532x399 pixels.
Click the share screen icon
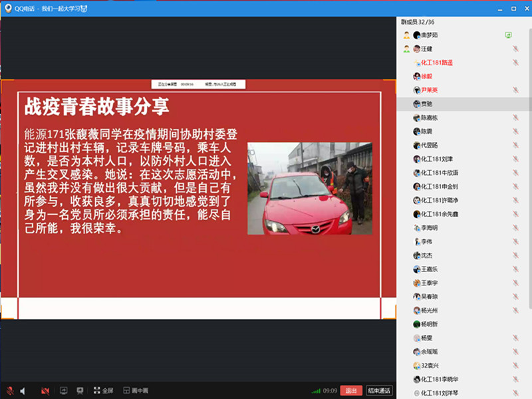64,391
